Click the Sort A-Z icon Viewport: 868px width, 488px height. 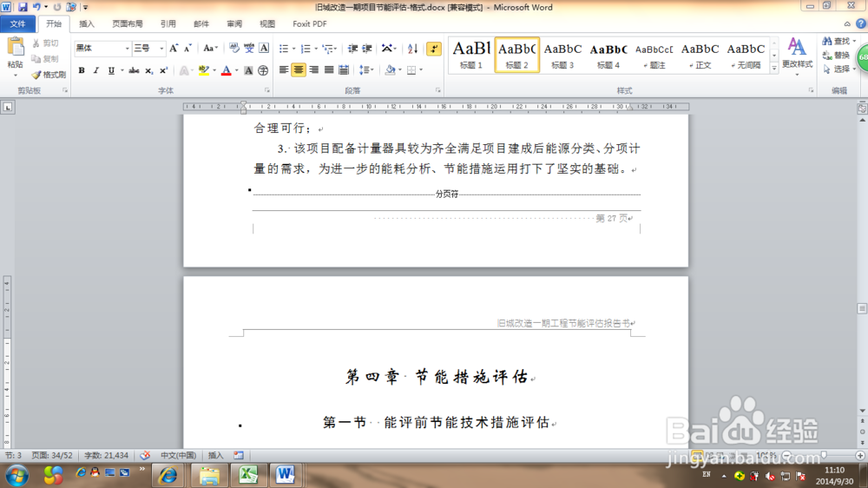412,49
